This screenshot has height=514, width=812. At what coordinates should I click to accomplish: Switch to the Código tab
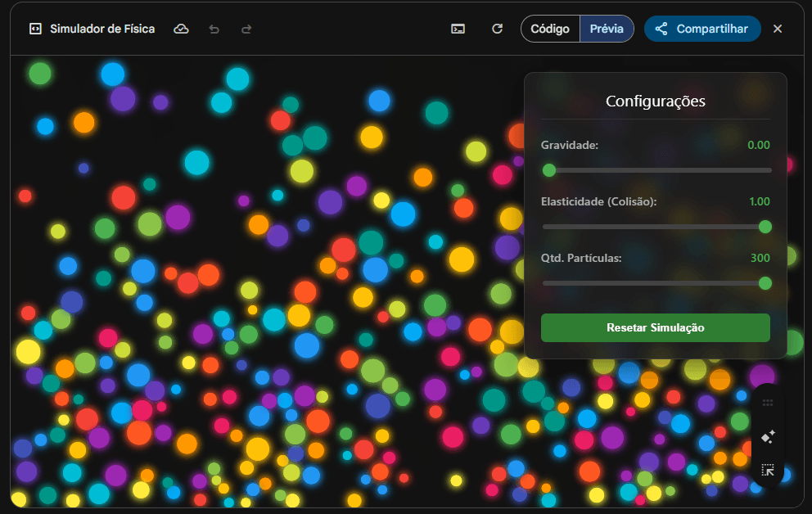550,29
